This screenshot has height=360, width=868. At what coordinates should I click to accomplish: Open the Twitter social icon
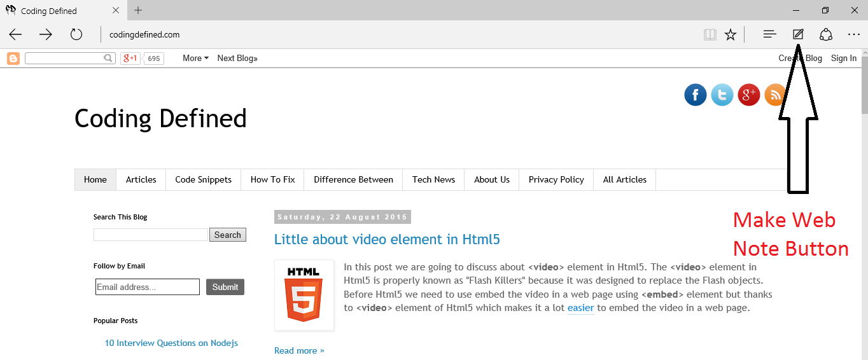(x=722, y=95)
